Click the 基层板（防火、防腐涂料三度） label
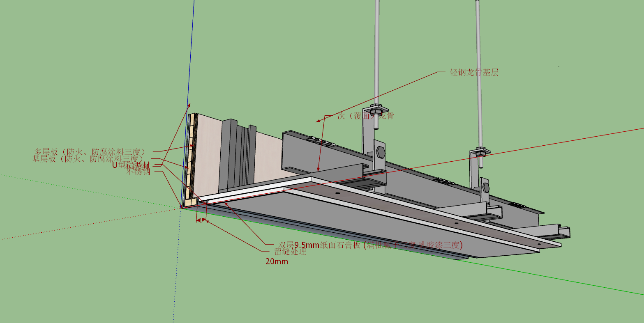The image size is (644, 323). (88, 159)
